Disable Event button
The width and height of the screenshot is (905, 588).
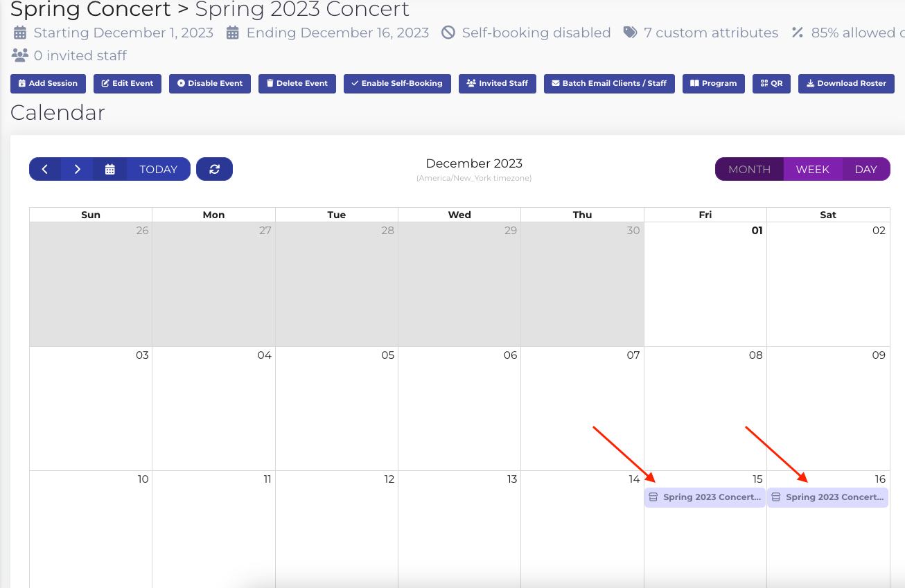point(209,83)
